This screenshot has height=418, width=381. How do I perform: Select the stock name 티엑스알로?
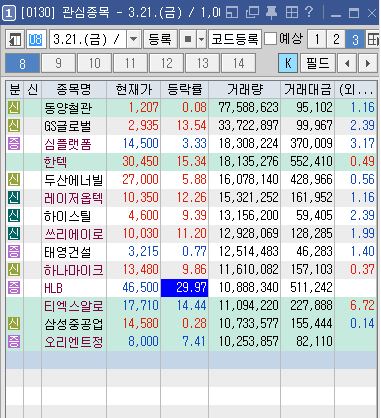point(74,306)
